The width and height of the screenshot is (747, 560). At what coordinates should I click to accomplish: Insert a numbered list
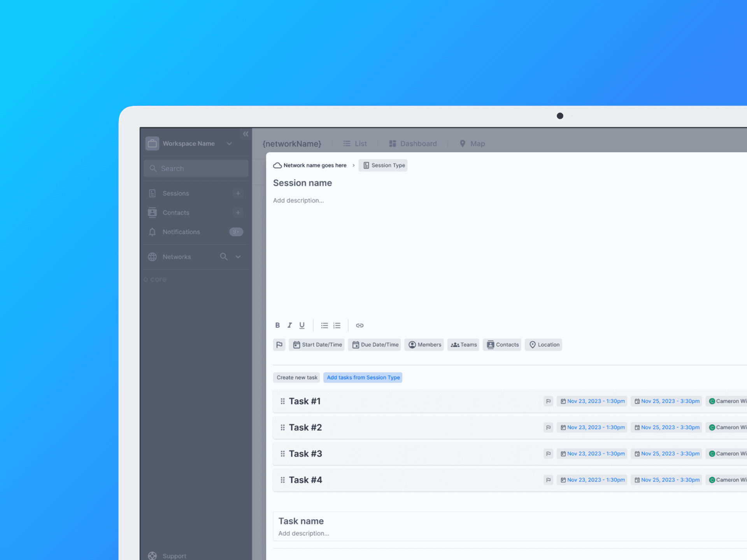click(x=337, y=325)
